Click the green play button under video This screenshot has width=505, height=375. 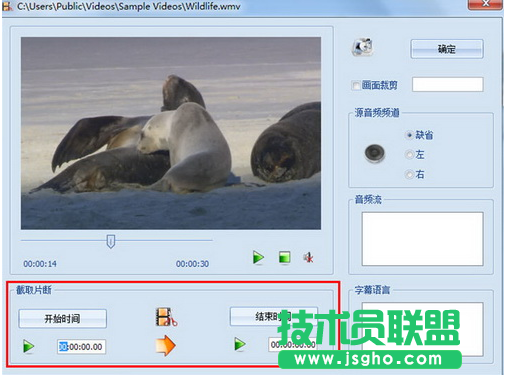pyautogui.click(x=258, y=258)
